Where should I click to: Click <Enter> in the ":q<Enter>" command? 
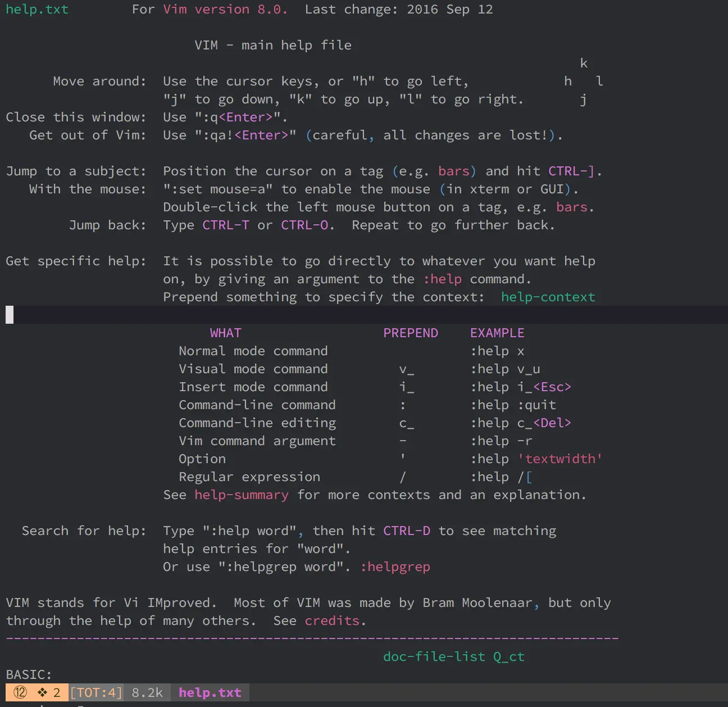[245, 117]
